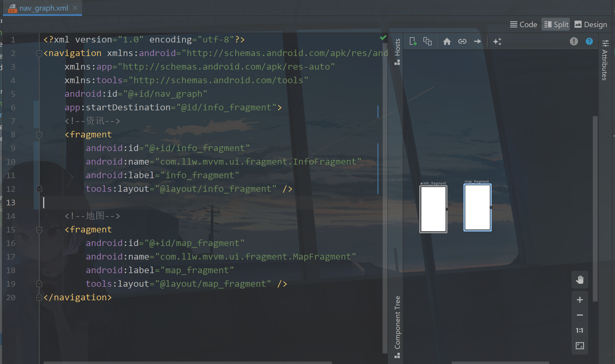Screen dimensions: 615x364
Task: Click fold end marker on line 12
Action: tap(39, 189)
